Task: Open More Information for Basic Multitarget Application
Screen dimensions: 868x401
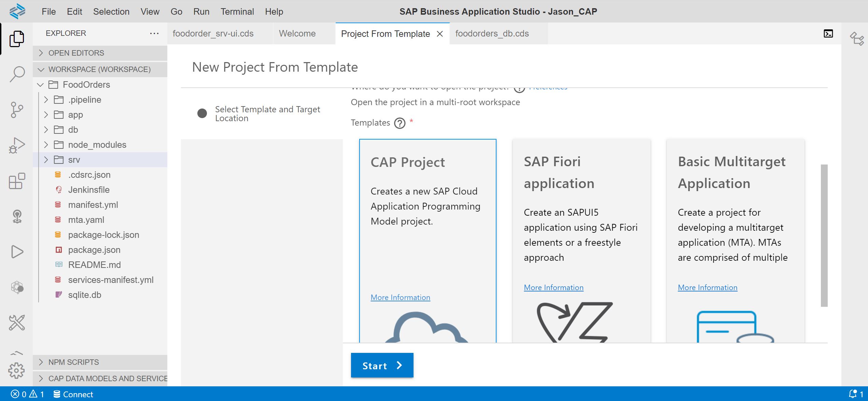Action: [x=708, y=287]
